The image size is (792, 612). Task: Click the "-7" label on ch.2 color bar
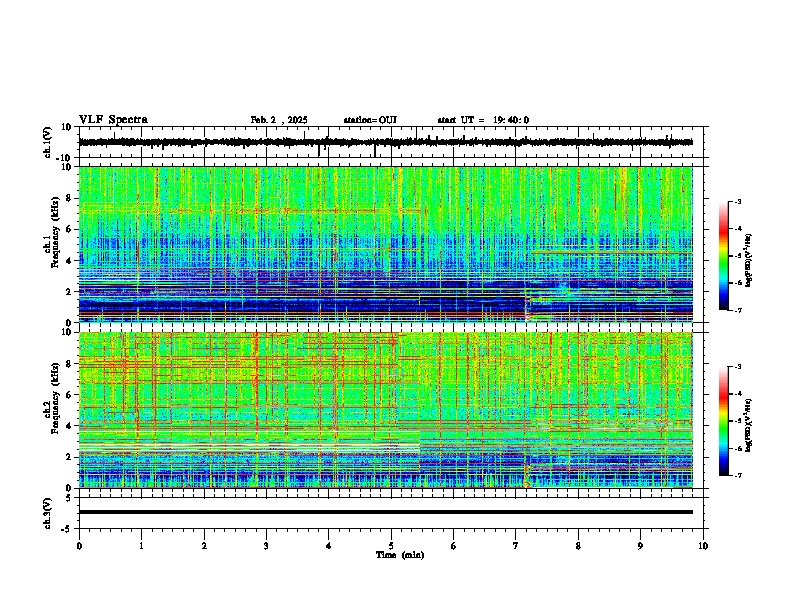738,475
